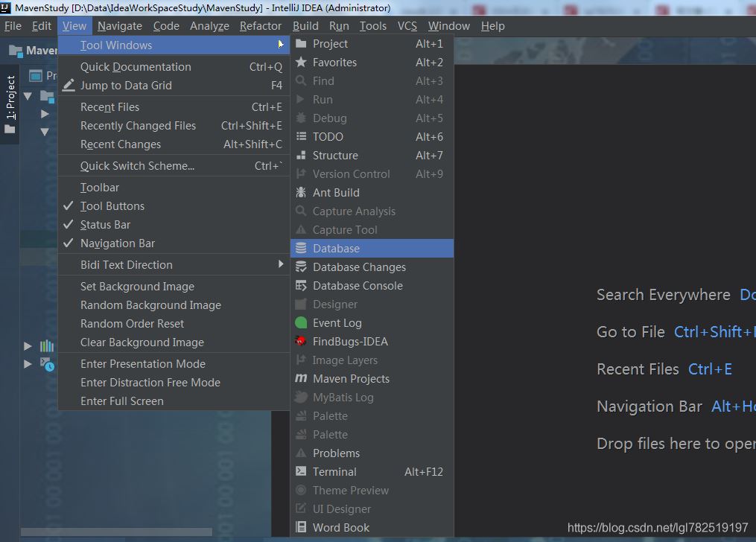Click the Database icon in the submenu

point(301,249)
